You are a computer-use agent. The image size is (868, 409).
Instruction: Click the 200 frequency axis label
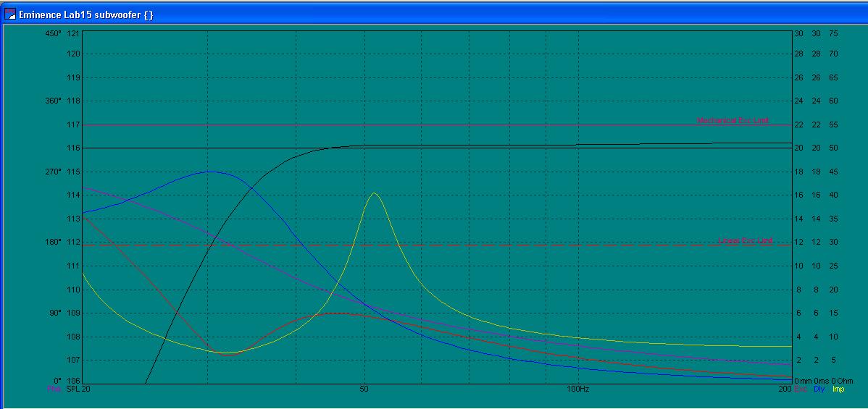click(x=785, y=389)
